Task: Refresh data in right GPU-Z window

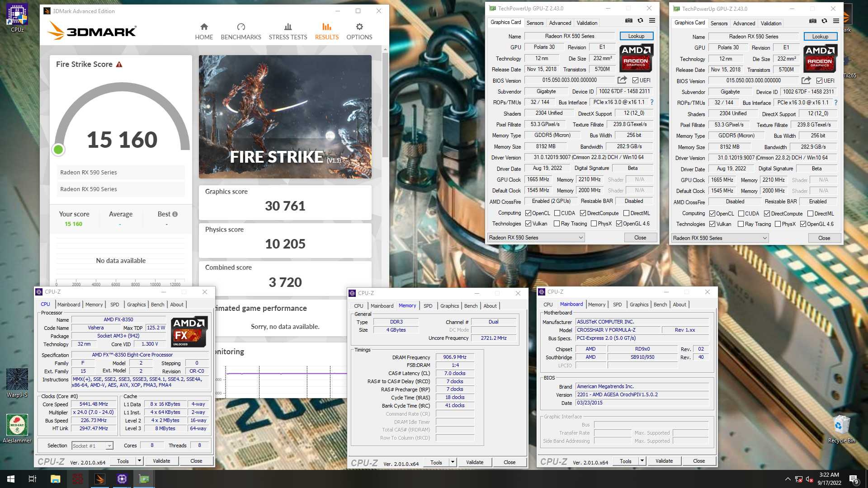Action: (824, 21)
